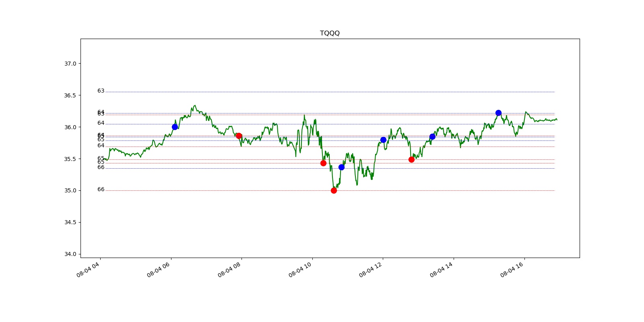Click the red marker near 12:50 at 35.5
Screen dimensions: 644x322
411,159
